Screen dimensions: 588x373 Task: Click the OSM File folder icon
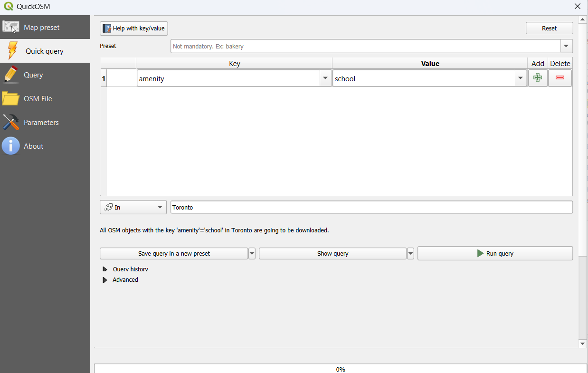point(10,98)
